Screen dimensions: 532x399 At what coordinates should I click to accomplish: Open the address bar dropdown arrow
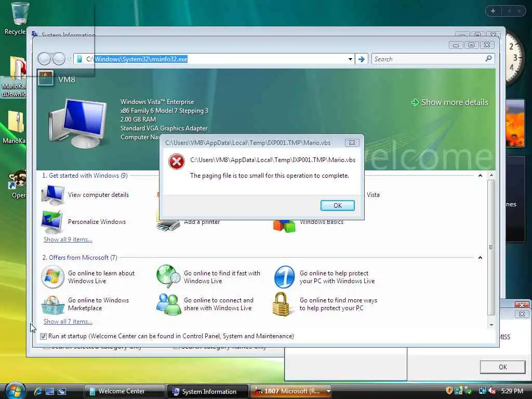coord(350,59)
